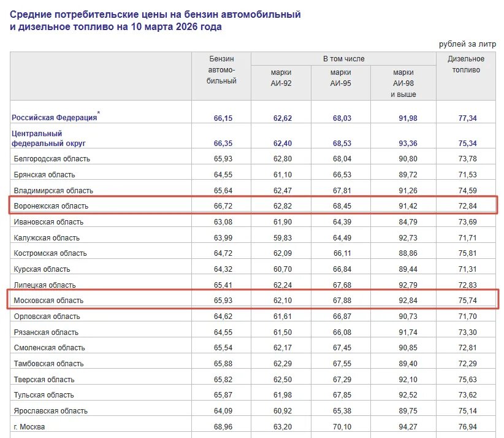Select Брянская diesel value 71,53
This screenshot has height=438, width=504.
pyautogui.click(x=467, y=175)
